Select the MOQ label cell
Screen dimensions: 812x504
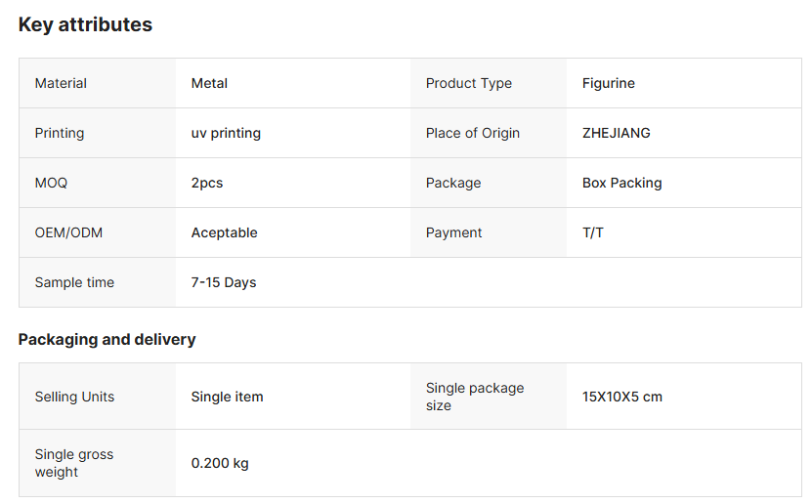coord(51,184)
